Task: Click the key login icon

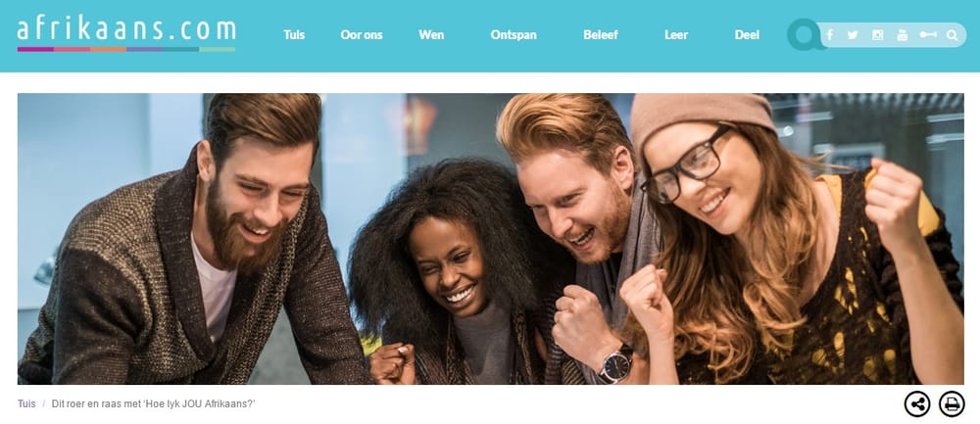Action: click(928, 35)
